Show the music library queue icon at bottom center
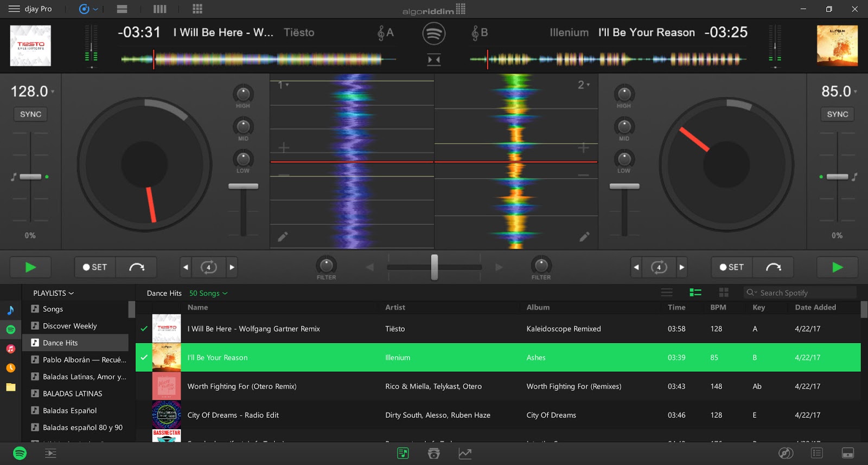The image size is (868, 465). tap(403, 453)
